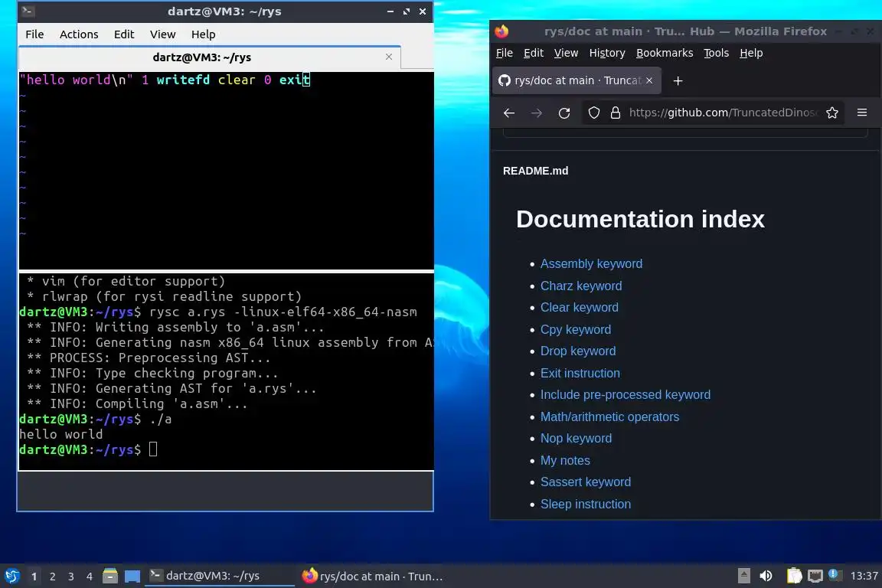Click the Documentation index heading
The width and height of the screenshot is (882, 588).
[x=640, y=219]
